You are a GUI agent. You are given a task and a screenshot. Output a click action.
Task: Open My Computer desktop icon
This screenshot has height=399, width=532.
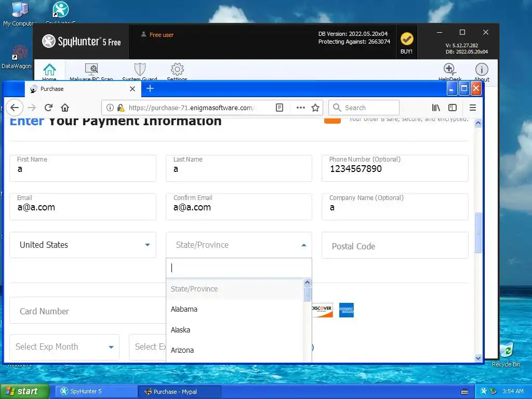[20, 14]
